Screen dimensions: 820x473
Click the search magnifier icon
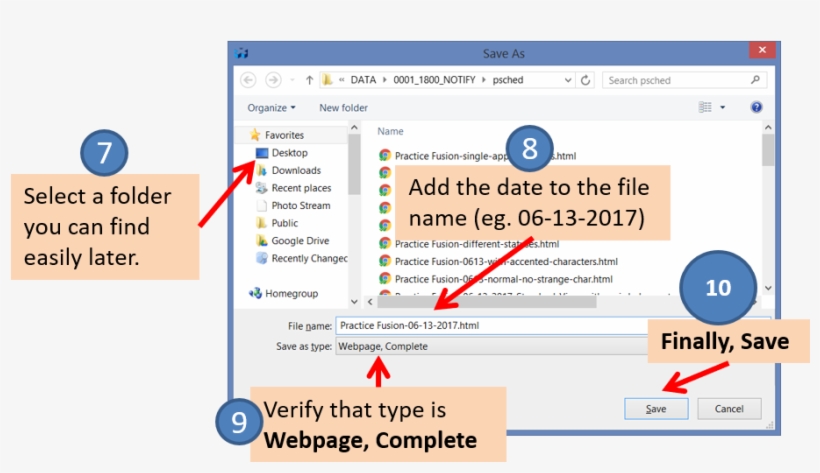point(755,80)
